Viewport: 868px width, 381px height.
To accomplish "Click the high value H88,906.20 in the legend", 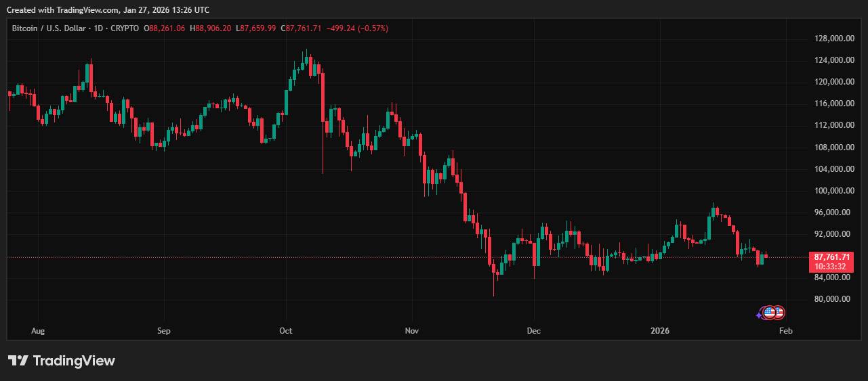I will click(211, 28).
